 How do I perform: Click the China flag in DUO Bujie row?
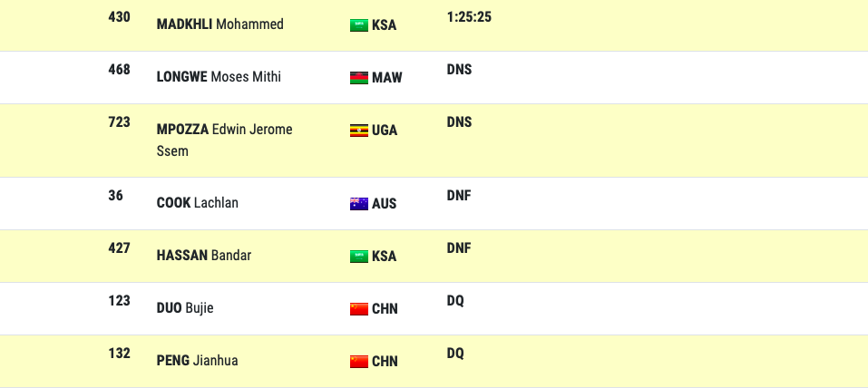358,309
